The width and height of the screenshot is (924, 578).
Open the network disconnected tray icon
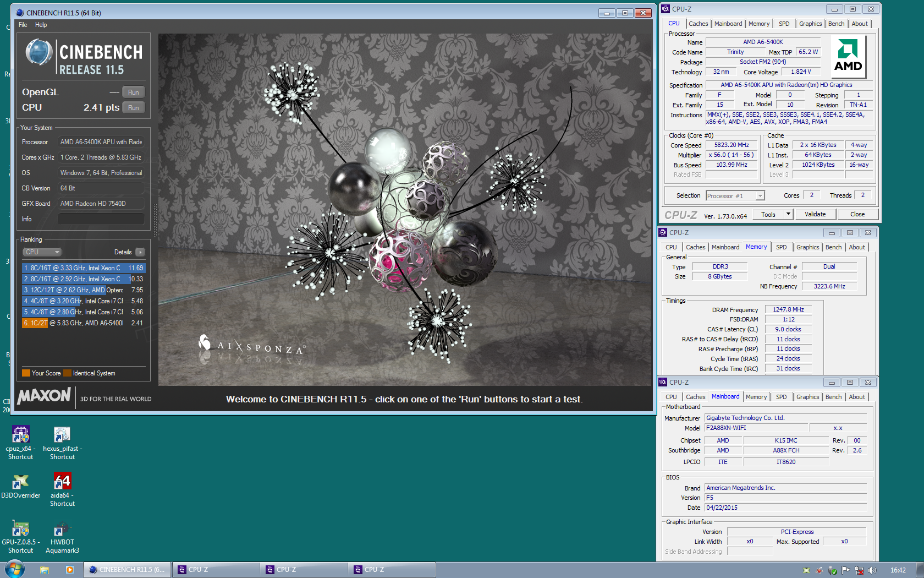[x=859, y=570]
